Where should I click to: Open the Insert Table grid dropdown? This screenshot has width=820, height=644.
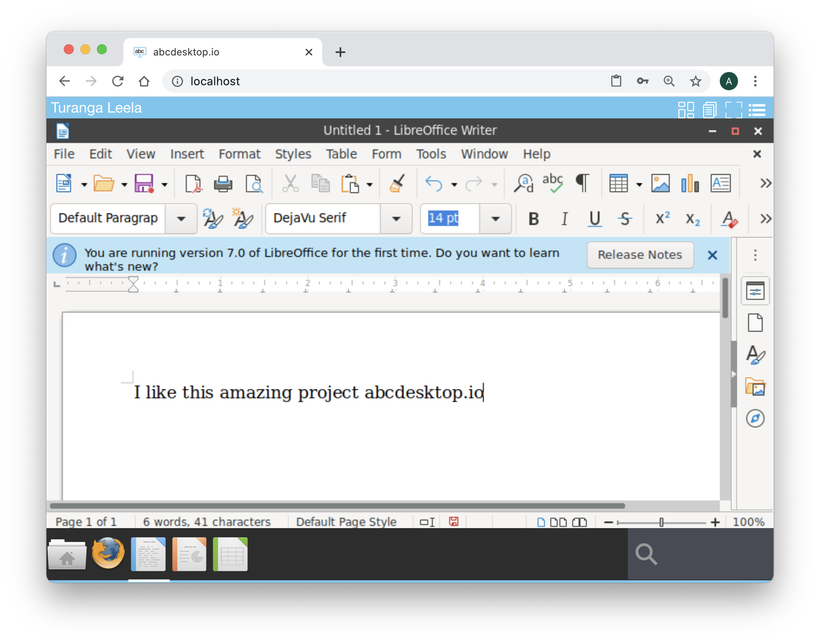639,185
